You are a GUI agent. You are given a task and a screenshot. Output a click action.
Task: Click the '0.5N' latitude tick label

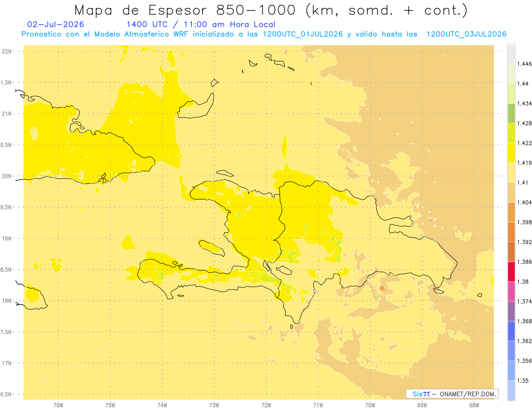coord(6,145)
